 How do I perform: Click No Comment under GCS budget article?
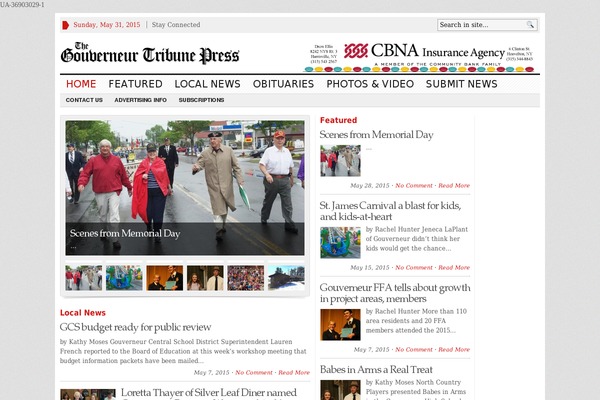254,372
